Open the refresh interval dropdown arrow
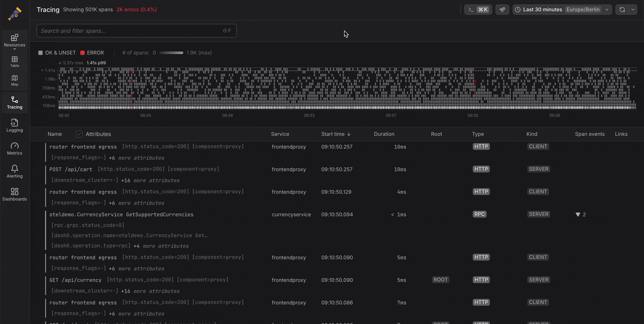The image size is (644, 324). (x=633, y=9)
